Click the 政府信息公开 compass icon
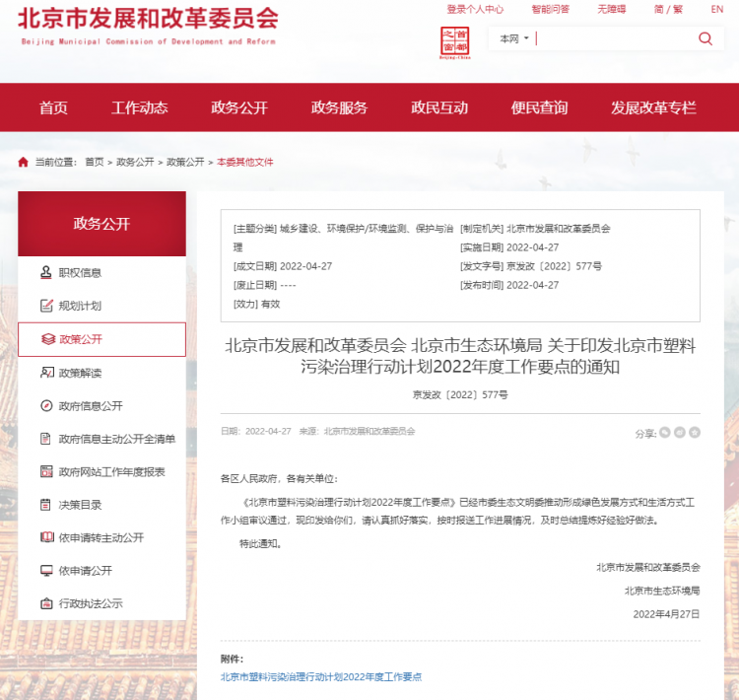Image resolution: width=739 pixels, height=700 pixels. point(46,405)
